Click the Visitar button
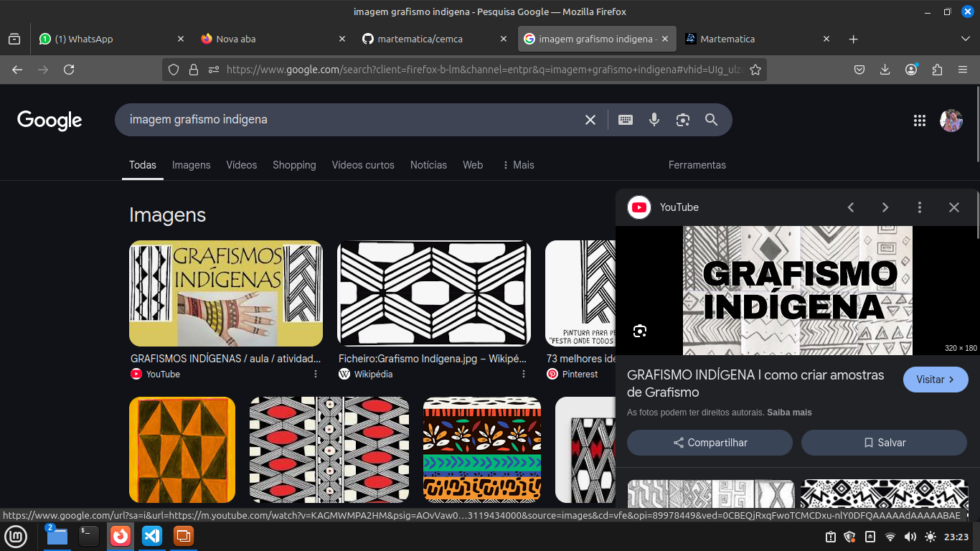Screen dimensions: 980x551 pyautogui.click(x=936, y=380)
